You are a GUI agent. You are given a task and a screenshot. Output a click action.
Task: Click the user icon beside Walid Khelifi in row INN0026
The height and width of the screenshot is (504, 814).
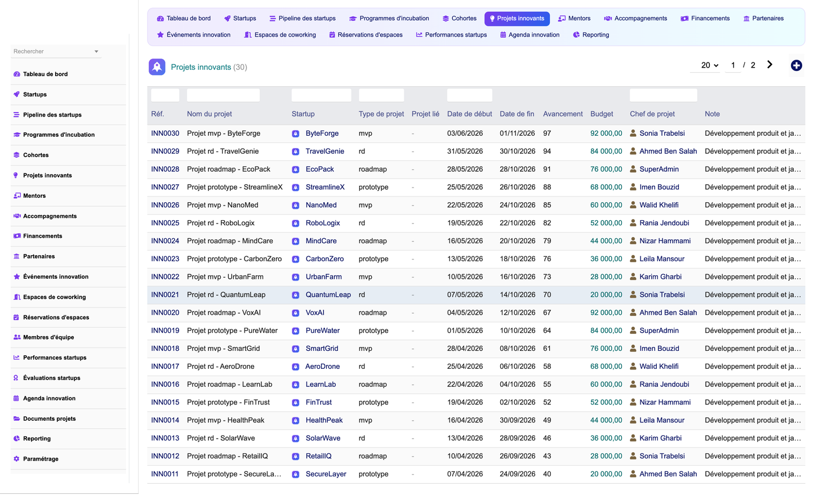633,205
